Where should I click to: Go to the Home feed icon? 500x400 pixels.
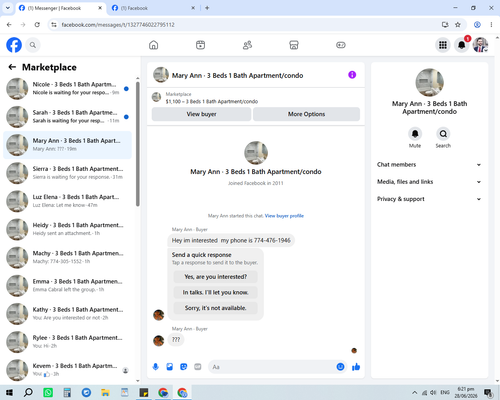[x=154, y=45]
